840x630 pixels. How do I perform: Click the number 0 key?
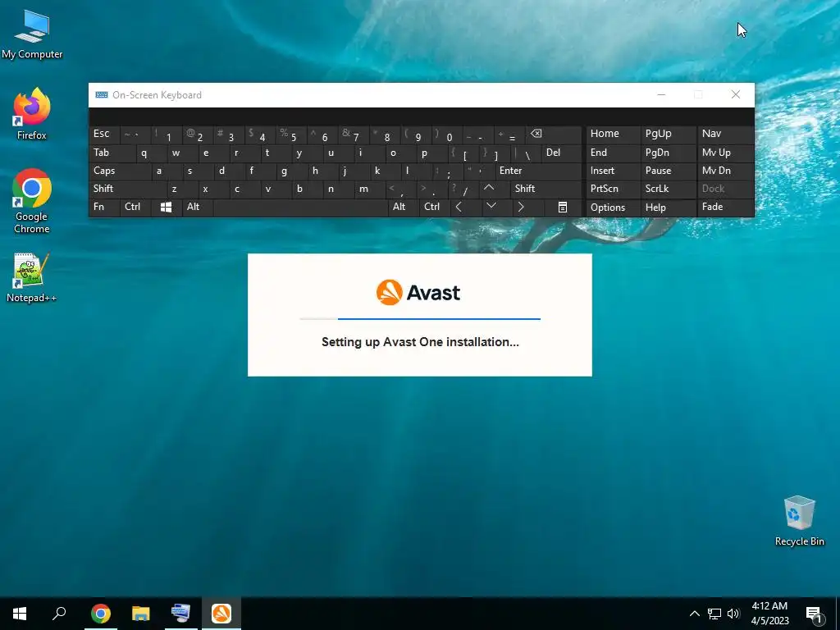click(x=447, y=135)
